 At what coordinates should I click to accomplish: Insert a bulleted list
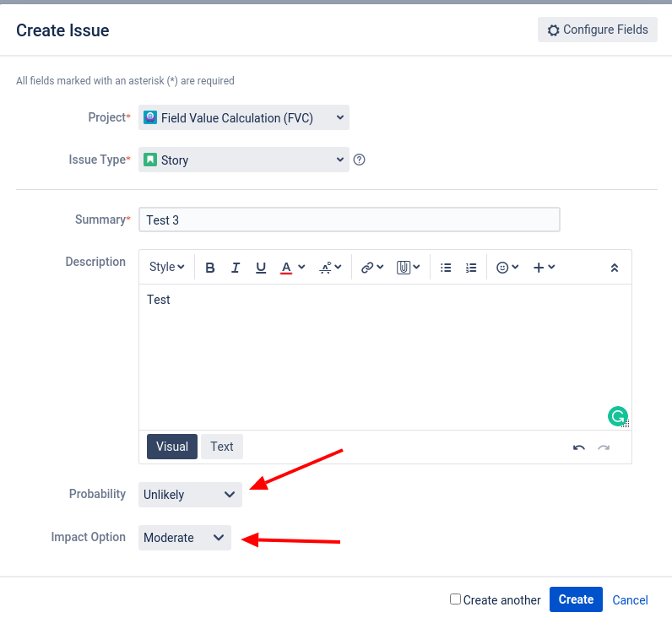(x=446, y=268)
